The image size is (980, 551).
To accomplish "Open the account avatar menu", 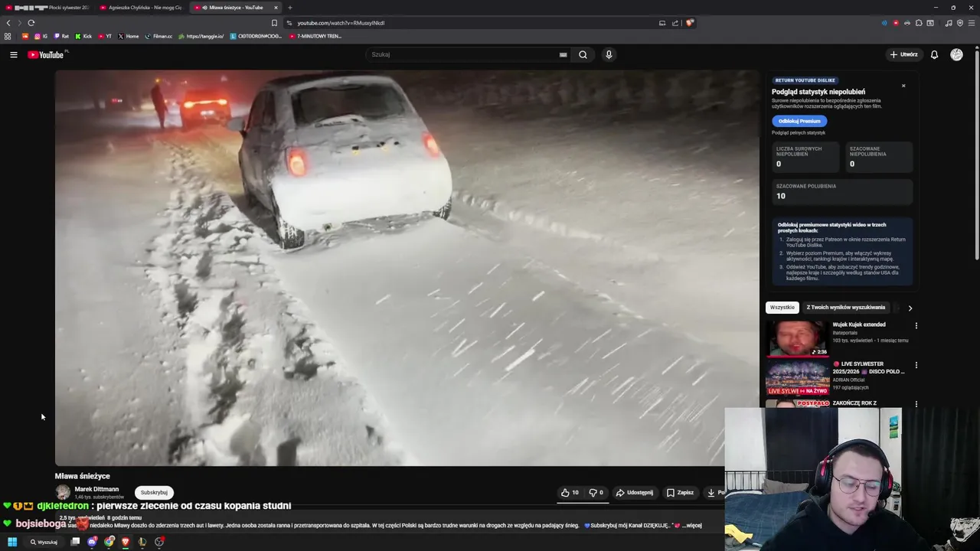I will pyautogui.click(x=956, y=54).
